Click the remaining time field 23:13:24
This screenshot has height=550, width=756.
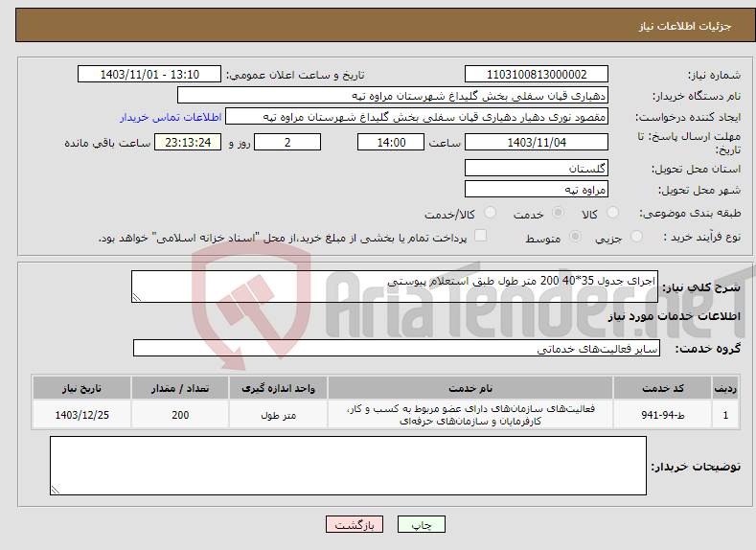[188, 142]
